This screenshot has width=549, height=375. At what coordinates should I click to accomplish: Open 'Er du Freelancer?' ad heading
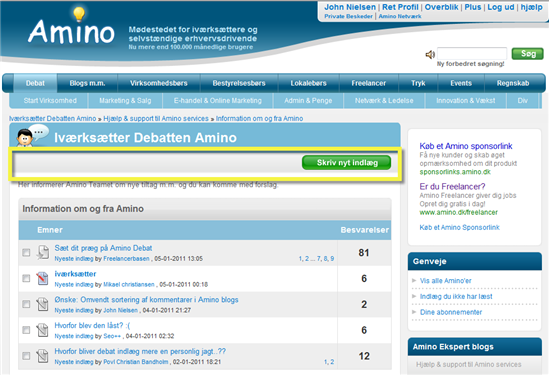click(452, 186)
